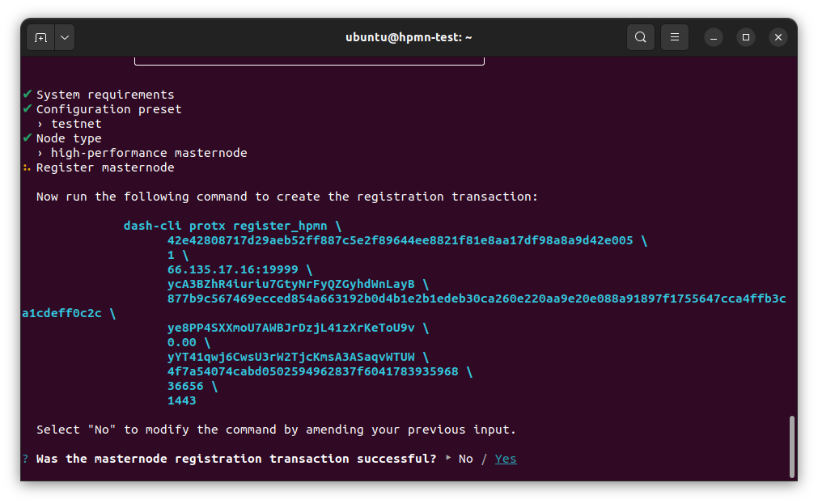818x504 pixels.
Task: Click the IP address 66.135.17.16:19999
Action: pyautogui.click(x=232, y=269)
